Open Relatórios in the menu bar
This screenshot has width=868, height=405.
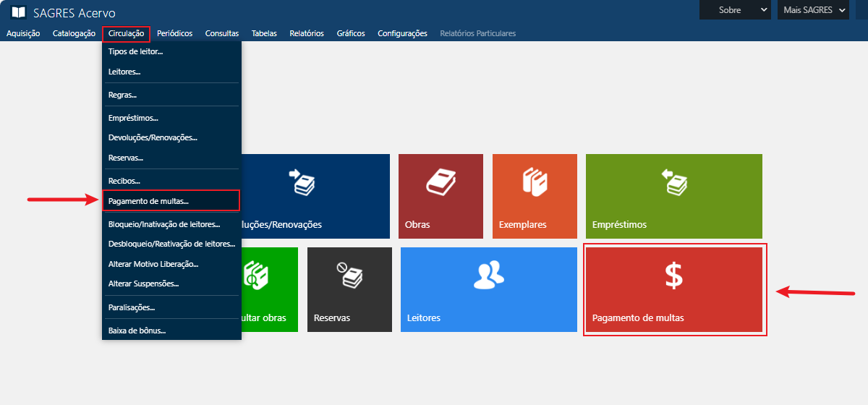[x=306, y=33]
